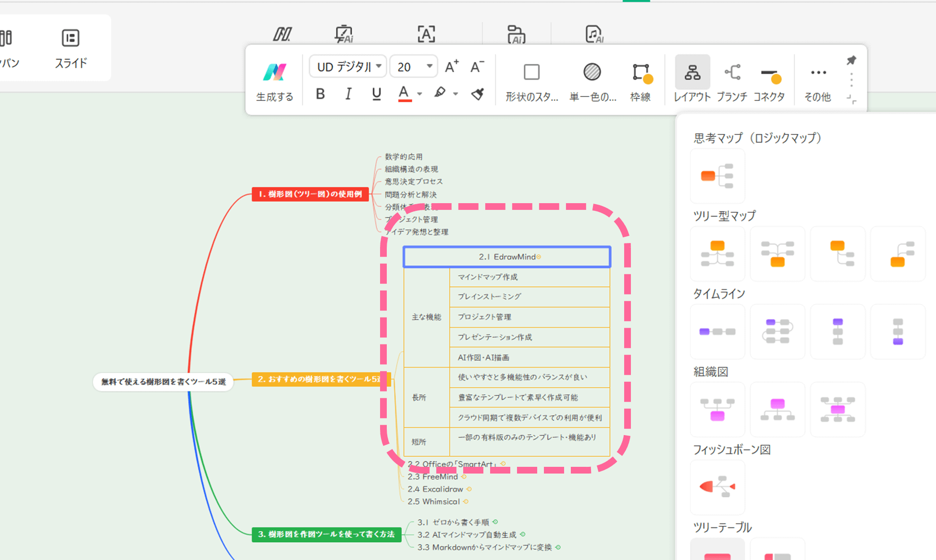Increase font size with A+ icon
Image resolution: width=936 pixels, height=560 pixels.
coord(451,66)
